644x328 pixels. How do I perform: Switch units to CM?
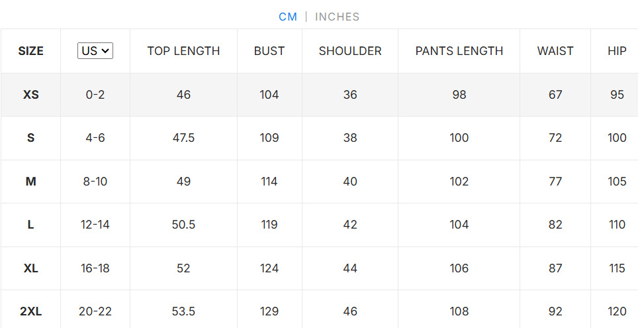coord(288,17)
